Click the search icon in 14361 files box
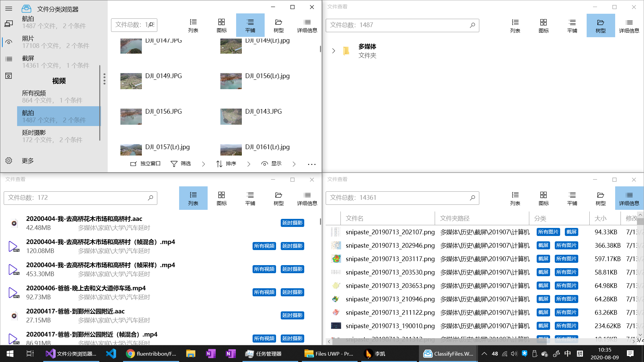 point(472,198)
